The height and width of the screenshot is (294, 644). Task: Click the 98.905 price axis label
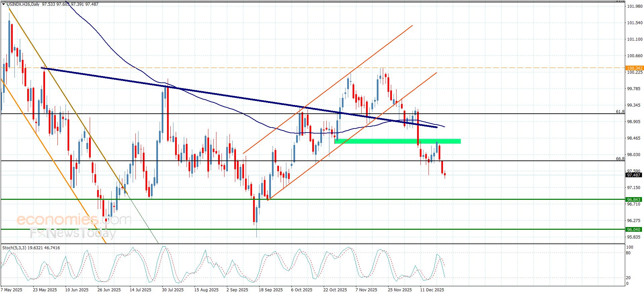point(635,122)
